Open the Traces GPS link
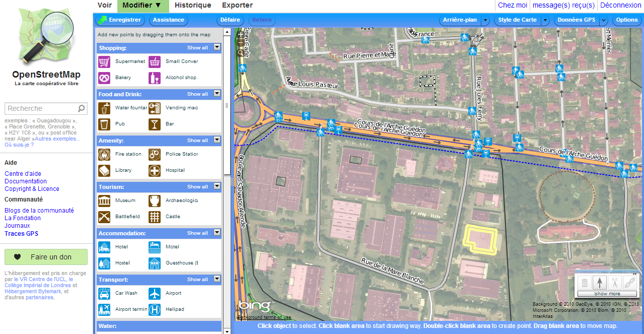This screenshot has height=334, width=644. (21, 234)
